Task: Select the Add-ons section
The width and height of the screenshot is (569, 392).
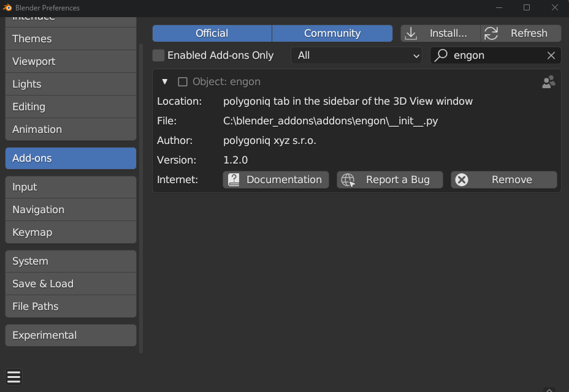Action: pyautogui.click(x=71, y=158)
